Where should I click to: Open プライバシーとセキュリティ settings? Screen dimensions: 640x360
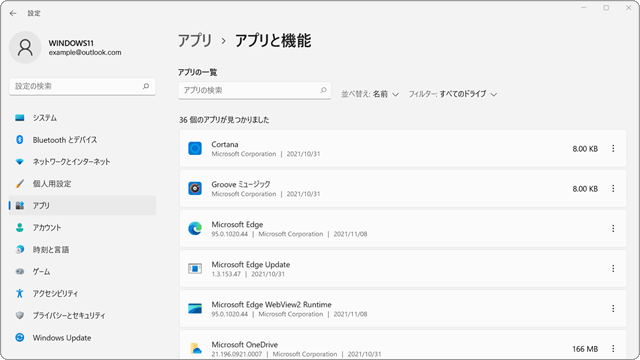pyautogui.click(x=82, y=316)
